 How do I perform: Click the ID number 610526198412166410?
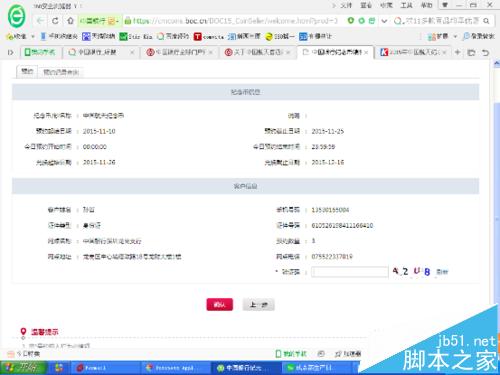coord(342,226)
